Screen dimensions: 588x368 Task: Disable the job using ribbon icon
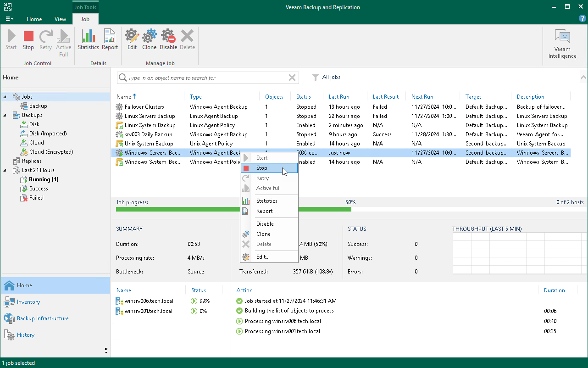click(x=168, y=39)
